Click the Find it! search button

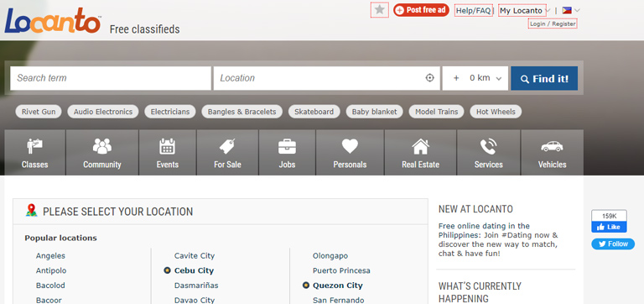[544, 79]
